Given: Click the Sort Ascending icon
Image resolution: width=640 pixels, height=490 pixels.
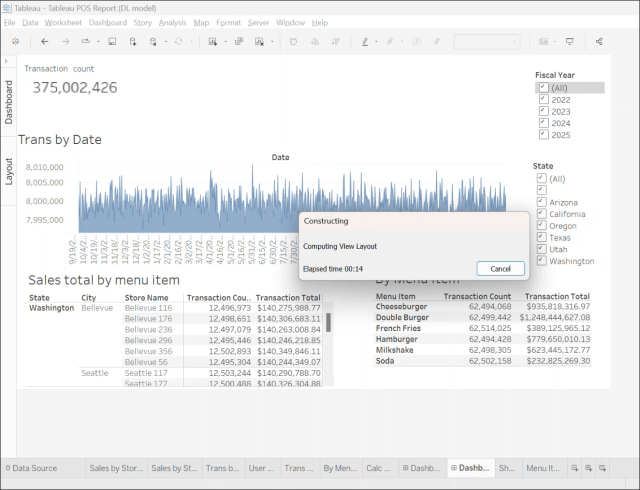Looking at the screenshot, I should 315,41.
